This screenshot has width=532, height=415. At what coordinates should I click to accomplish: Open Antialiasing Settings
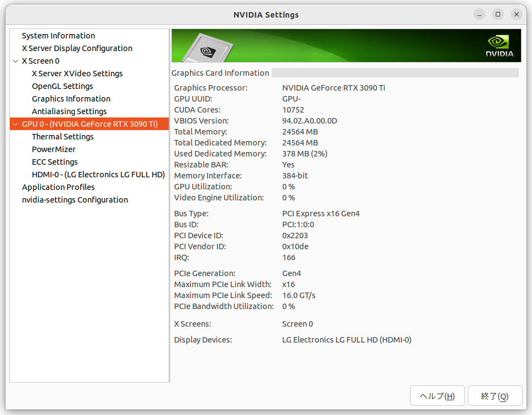69,111
